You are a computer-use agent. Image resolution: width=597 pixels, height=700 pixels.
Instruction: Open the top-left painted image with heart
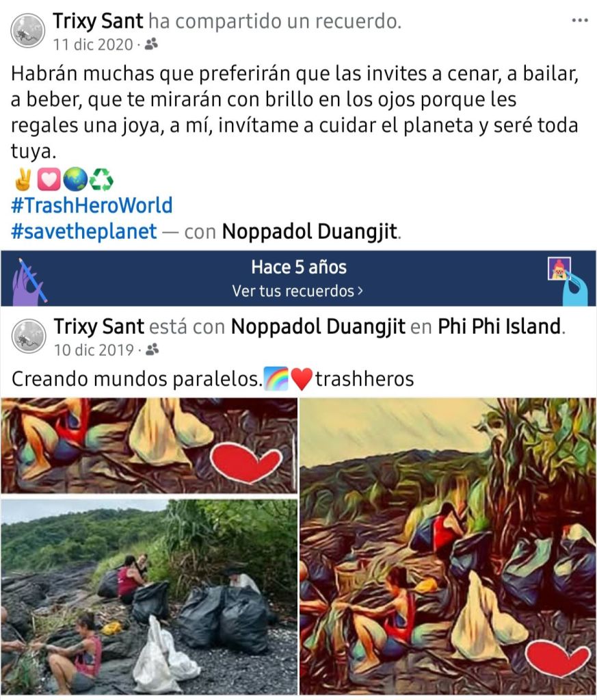pyautogui.click(x=149, y=445)
